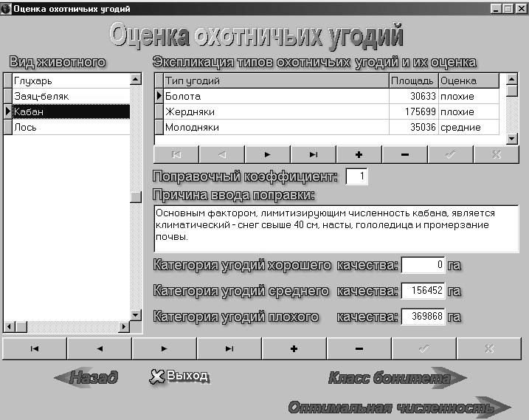Click medium quality category field 156452
The width and height of the screenshot is (529, 420).
[423, 290]
